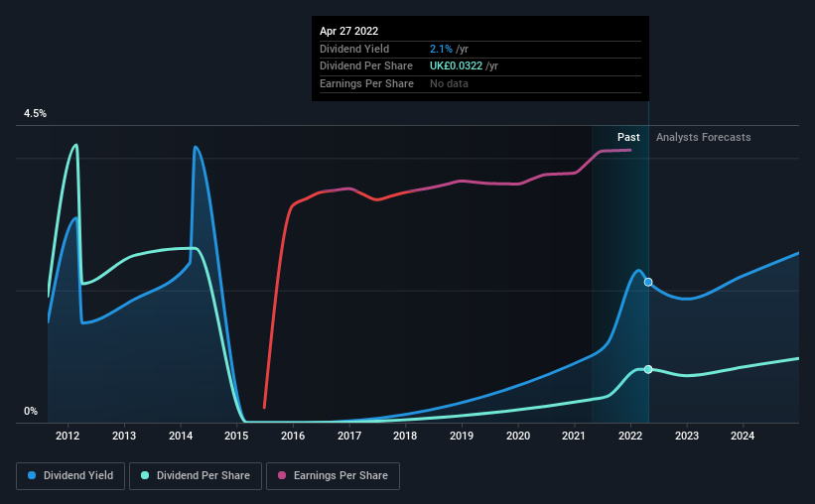Click the 4.5% y-axis label

[35, 113]
